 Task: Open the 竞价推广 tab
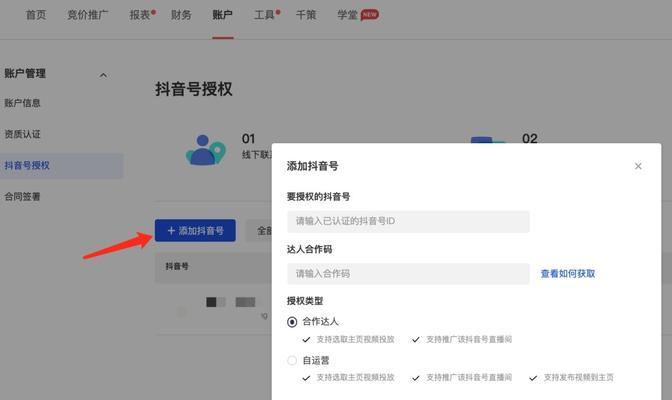87,15
